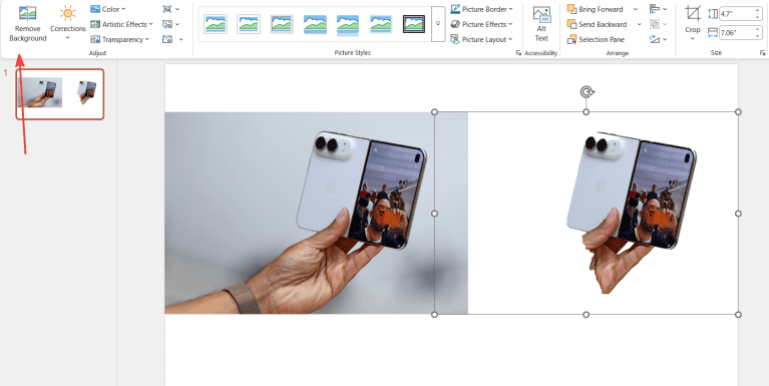Decrease width with the down stepper
Screen dimensions: 769x386
(758, 36)
